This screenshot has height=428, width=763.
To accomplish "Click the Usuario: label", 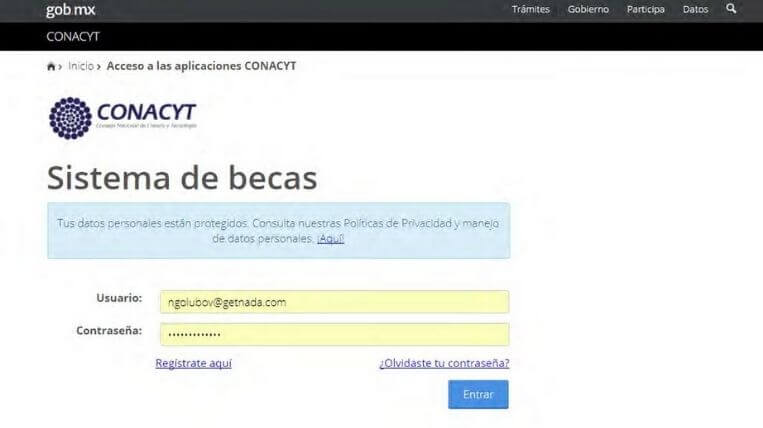I will tap(119, 298).
